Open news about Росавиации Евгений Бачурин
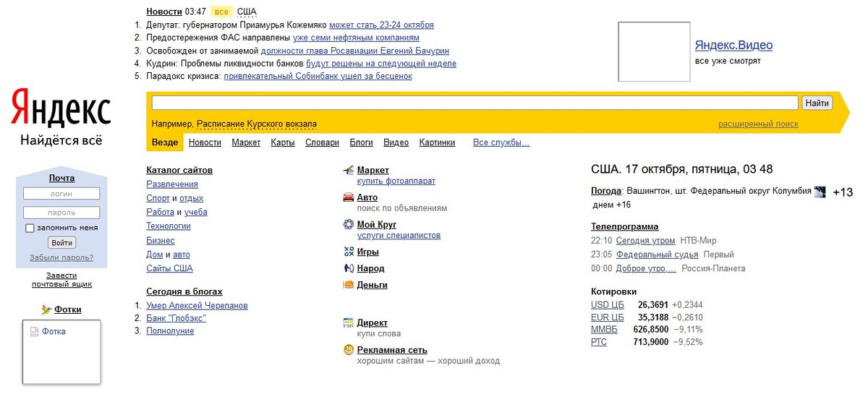The height and width of the screenshot is (410, 868). click(355, 51)
